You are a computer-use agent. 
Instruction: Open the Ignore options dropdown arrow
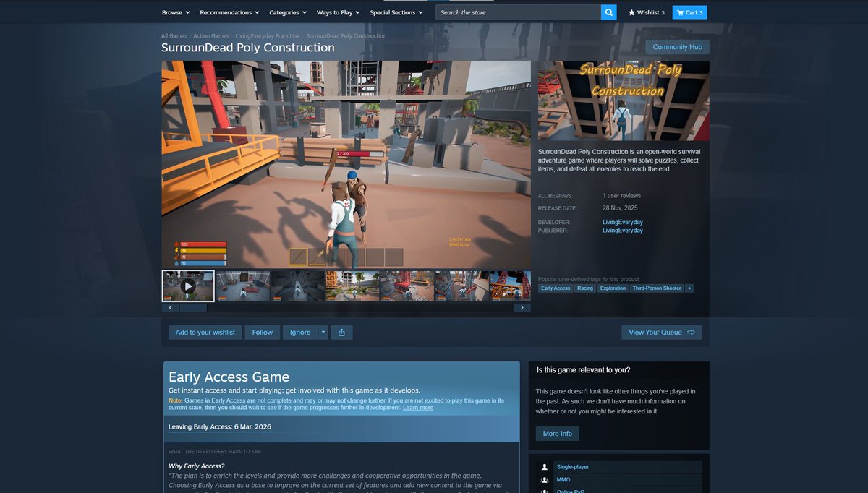(x=323, y=333)
